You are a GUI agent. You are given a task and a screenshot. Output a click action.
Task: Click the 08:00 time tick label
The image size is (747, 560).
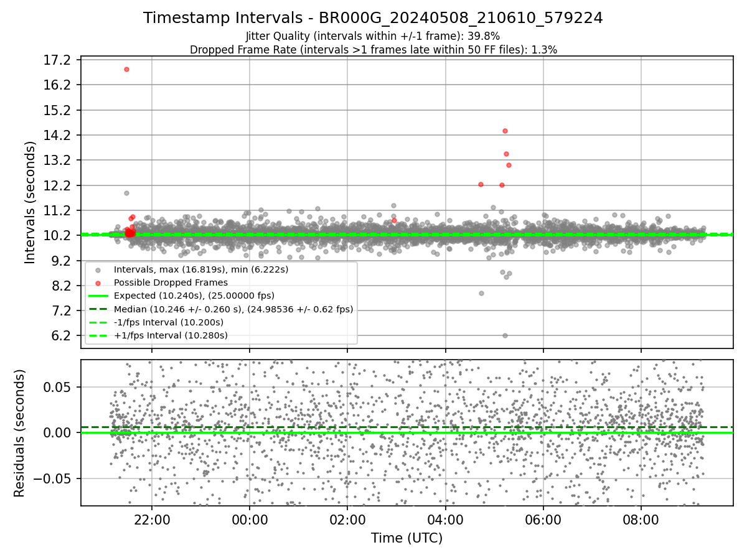(641, 520)
